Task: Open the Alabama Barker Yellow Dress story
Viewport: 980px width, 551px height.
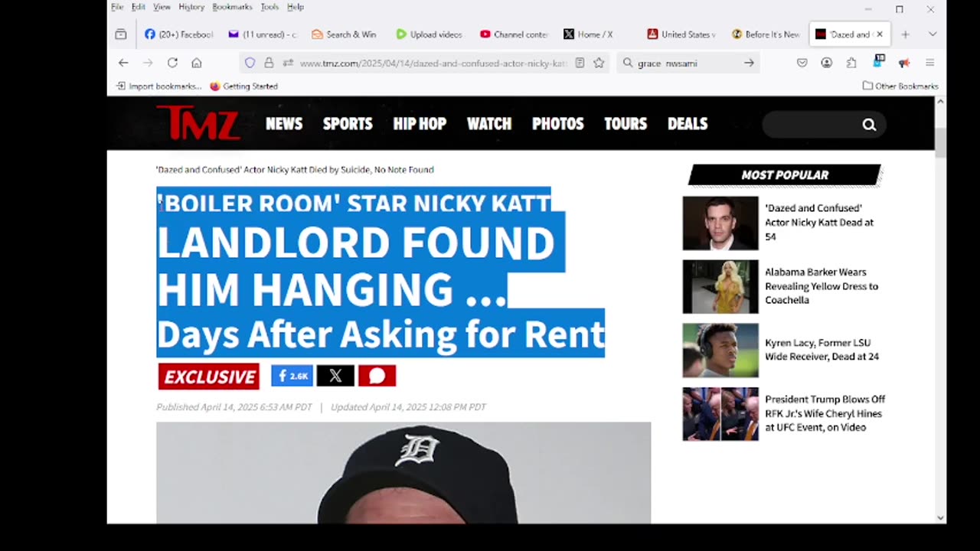Action: tap(822, 286)
